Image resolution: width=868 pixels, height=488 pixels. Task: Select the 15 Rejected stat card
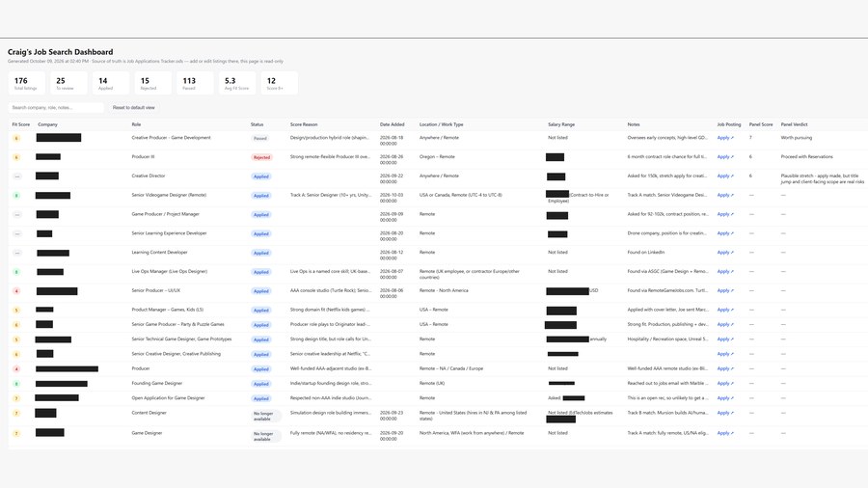tap(152, 83)
